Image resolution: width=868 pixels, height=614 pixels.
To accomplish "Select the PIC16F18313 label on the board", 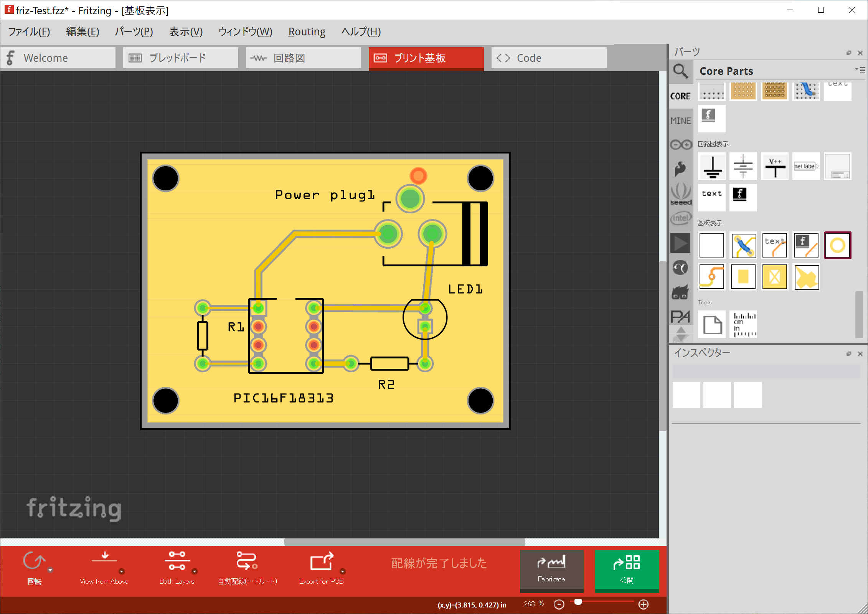I will (x=283, y=398).
